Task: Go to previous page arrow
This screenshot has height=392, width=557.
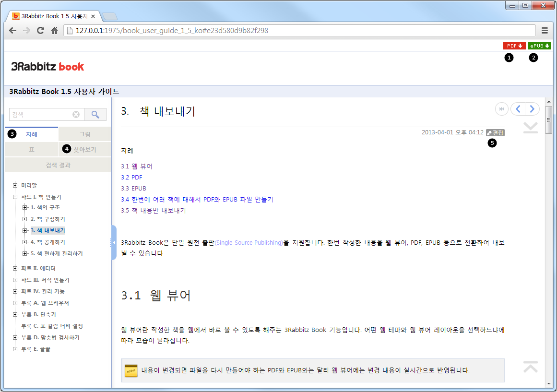Action: (x=518, y=109)
